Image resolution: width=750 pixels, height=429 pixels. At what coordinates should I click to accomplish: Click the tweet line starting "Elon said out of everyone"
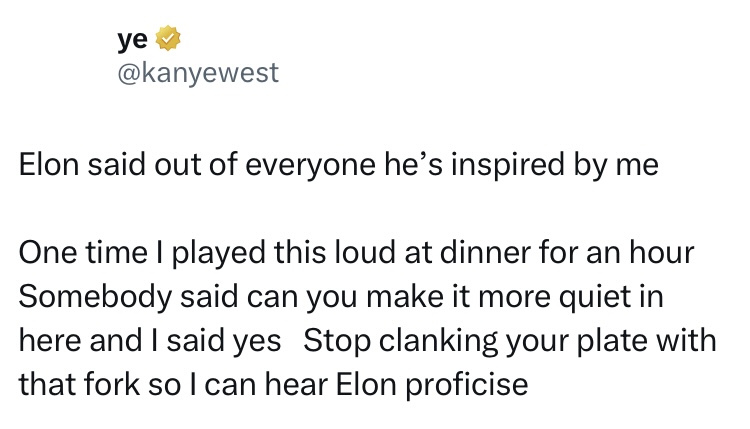[340, 165]
